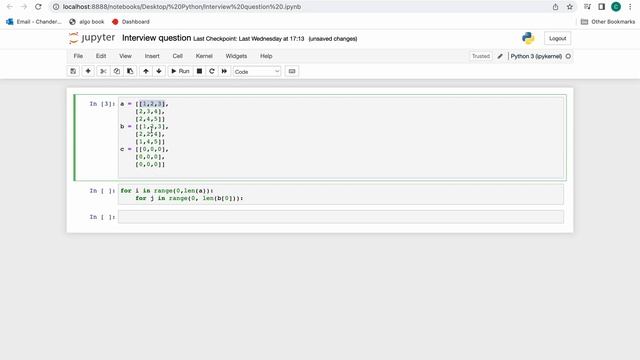The image size is (640, 360).
Task: Rename the notebook title Interview question
Action: point(156,38)
